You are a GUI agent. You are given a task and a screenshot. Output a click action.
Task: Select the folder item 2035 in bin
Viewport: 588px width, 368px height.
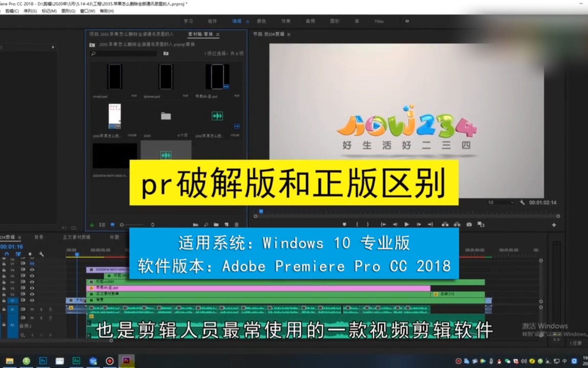tap(166, 117)
